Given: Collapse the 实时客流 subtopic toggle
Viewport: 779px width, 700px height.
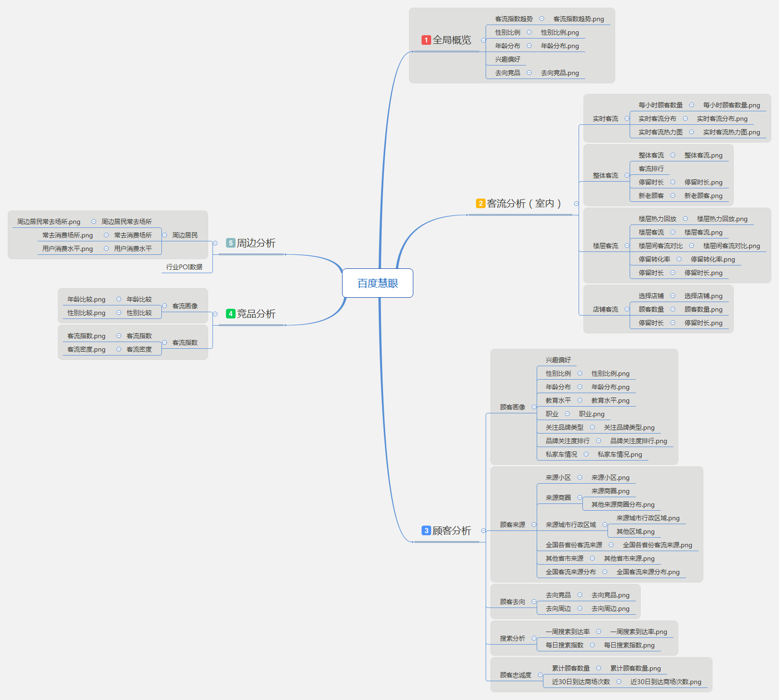Looking at the screenshot, I should 627,119.
